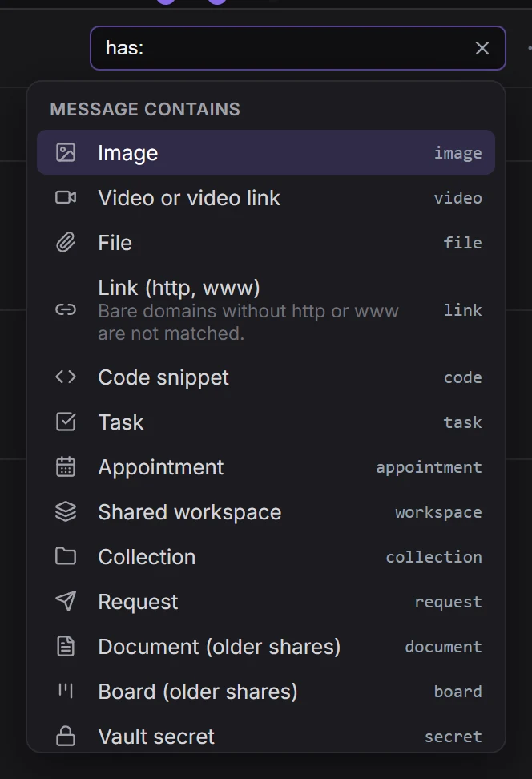The image size is (532, 779).
Task: Click the MESSAGE CONTAINS heading
Action: point(145,109)
